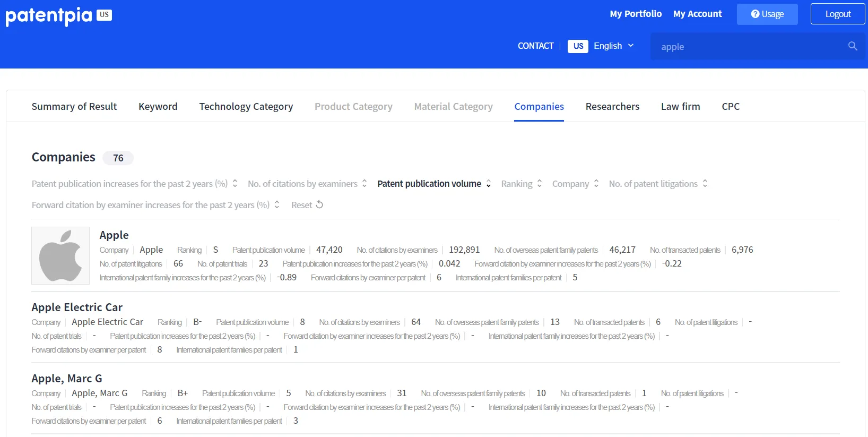Sort by Patent publication volume
Screen dimensions: 868x437
tap(435, 184)
